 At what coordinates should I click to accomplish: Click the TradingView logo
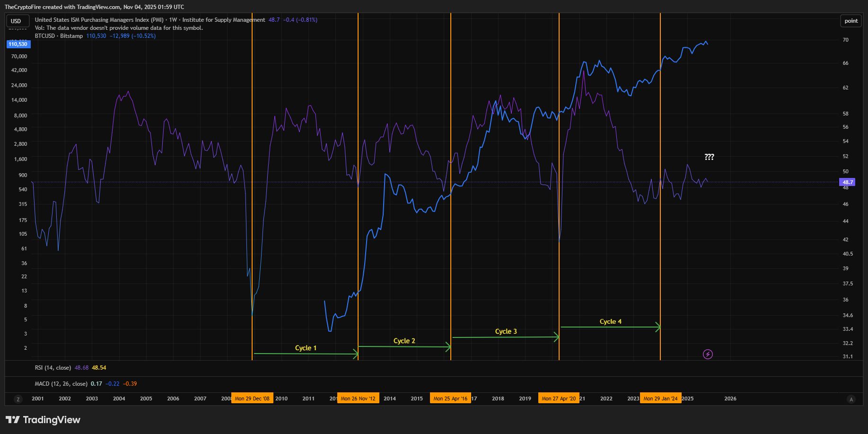43,420
